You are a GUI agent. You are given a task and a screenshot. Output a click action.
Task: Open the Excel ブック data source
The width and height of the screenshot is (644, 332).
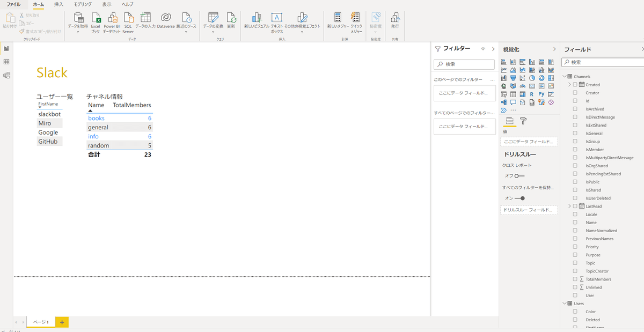point(96,22)
